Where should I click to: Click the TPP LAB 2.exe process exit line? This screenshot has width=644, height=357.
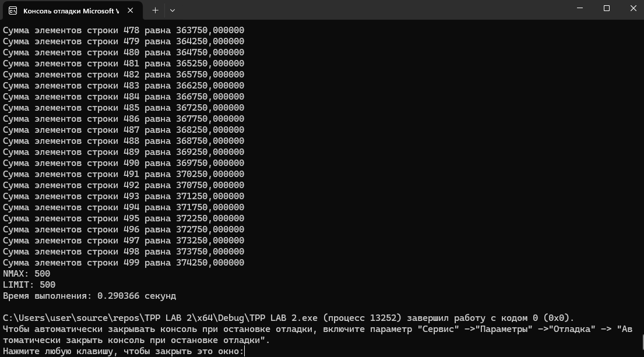288,318
